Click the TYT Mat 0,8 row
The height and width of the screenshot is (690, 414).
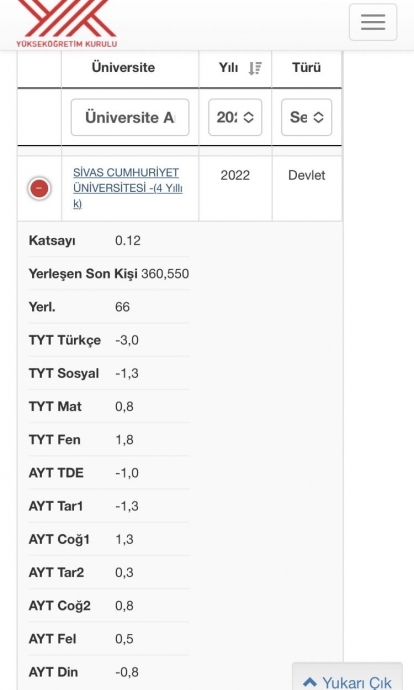109,407
